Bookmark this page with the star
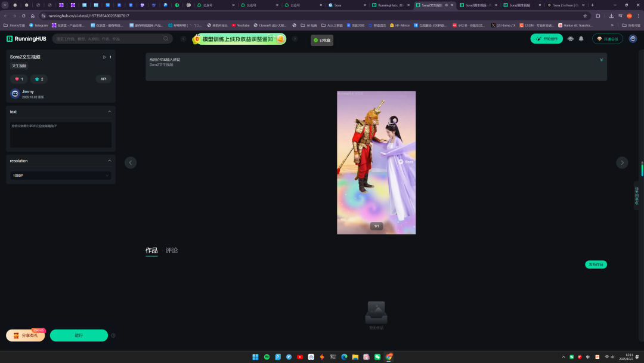This screenshot has width=644, height=363. pos(586,16)
